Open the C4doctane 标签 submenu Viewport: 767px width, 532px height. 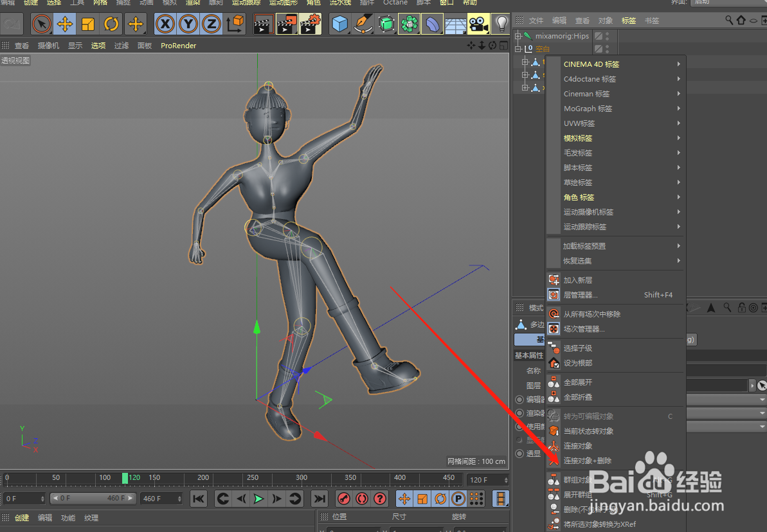coord(616,79)
